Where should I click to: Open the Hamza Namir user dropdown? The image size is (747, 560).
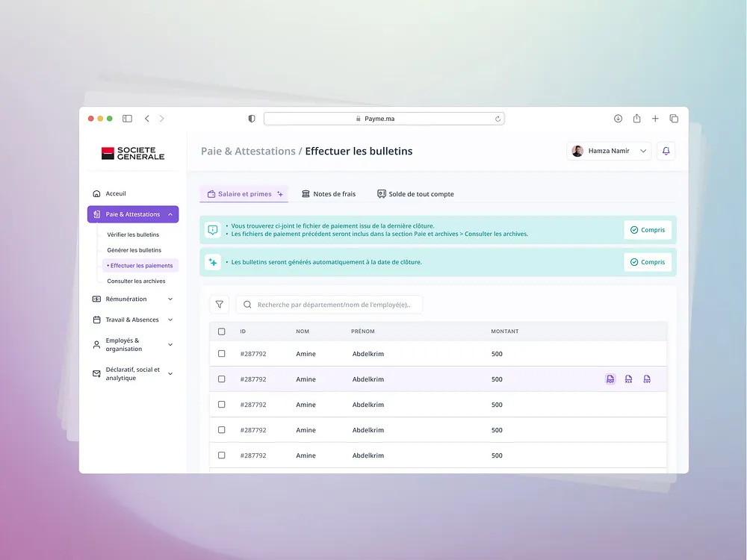(x=609, y=151)
